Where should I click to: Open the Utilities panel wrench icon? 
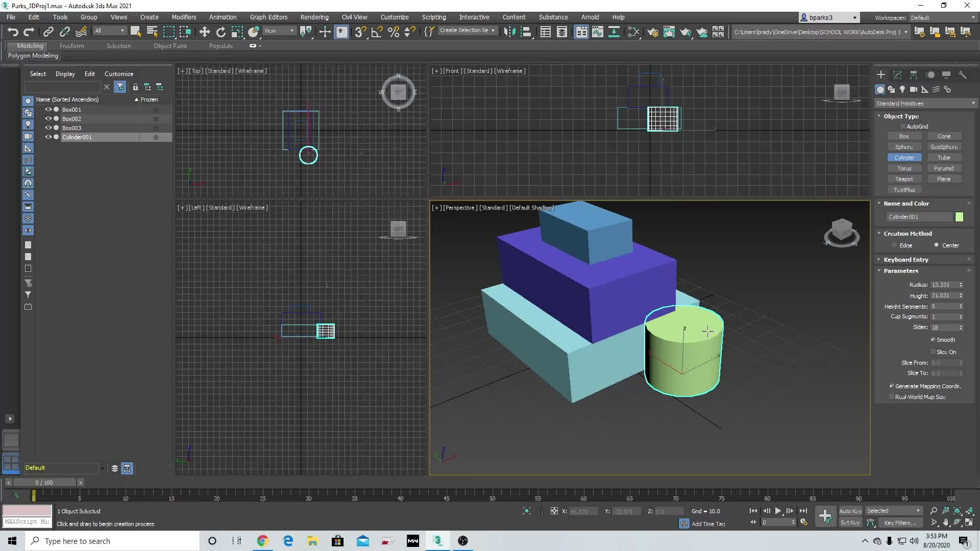coord(963,74)
